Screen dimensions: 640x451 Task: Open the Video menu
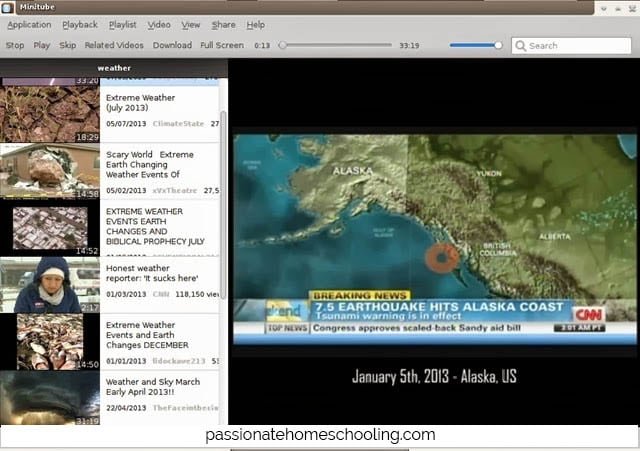pos(159,25)
